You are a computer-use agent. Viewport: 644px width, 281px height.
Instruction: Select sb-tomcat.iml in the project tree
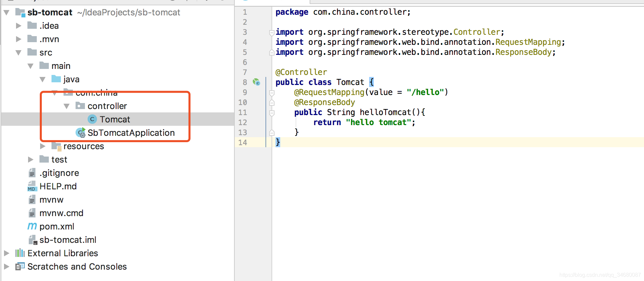68,240
